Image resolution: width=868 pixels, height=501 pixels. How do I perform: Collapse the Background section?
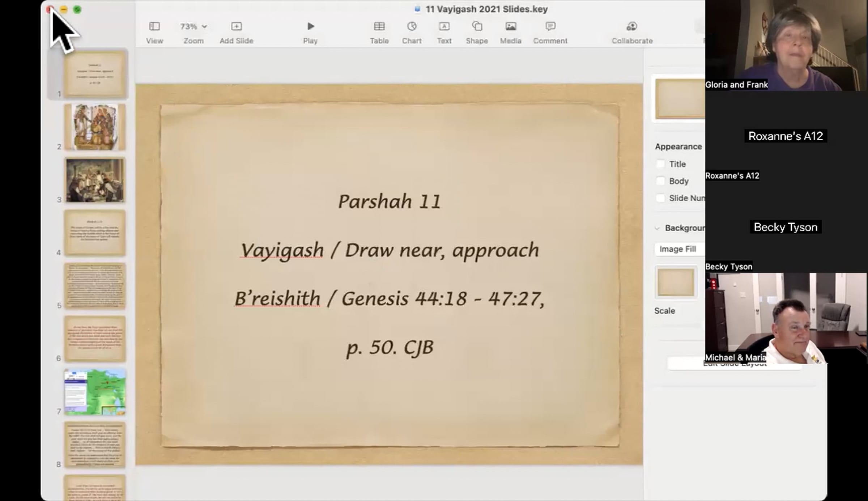tap(657, 228)
